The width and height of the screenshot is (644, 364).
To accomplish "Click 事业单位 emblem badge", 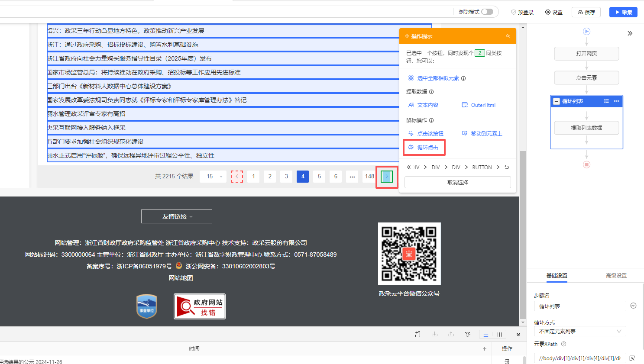I will (x=147, y=306).
